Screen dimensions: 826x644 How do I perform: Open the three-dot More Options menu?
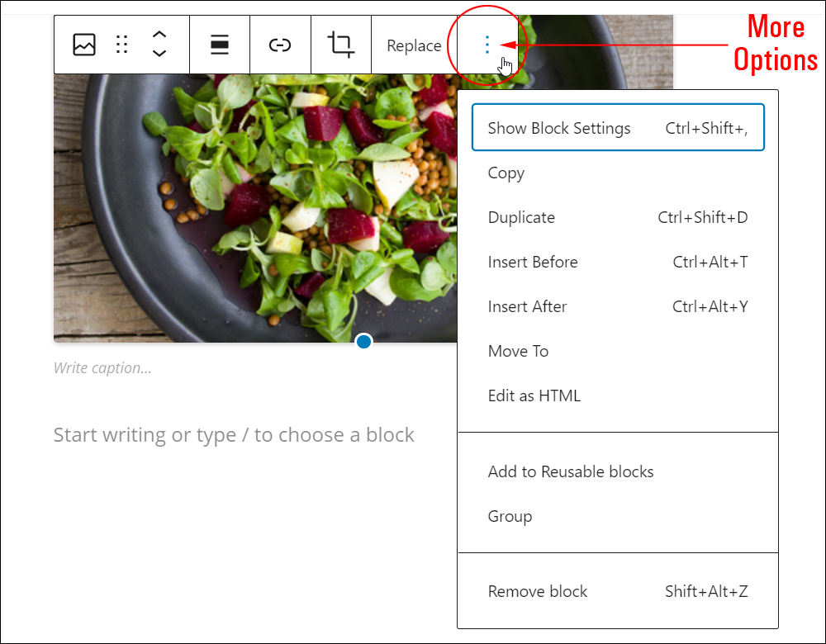pos(487,45)
